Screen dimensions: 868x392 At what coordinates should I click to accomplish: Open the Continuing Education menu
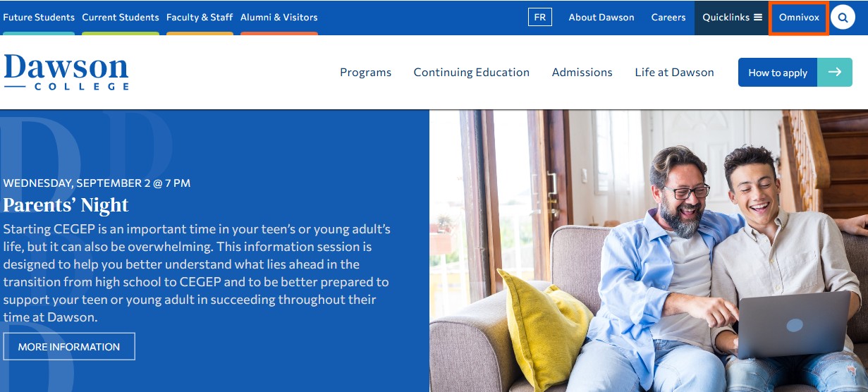tap(472, 73)
